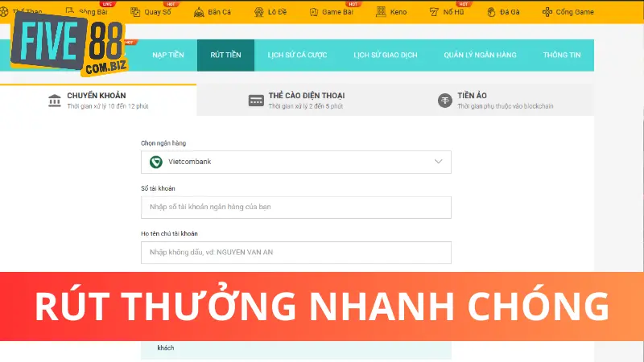Click 'Thời gian phụ thuộc vào blockchain' text
Image resolution: width=644 pixels, height=362 pixels.
click(506, 106)
